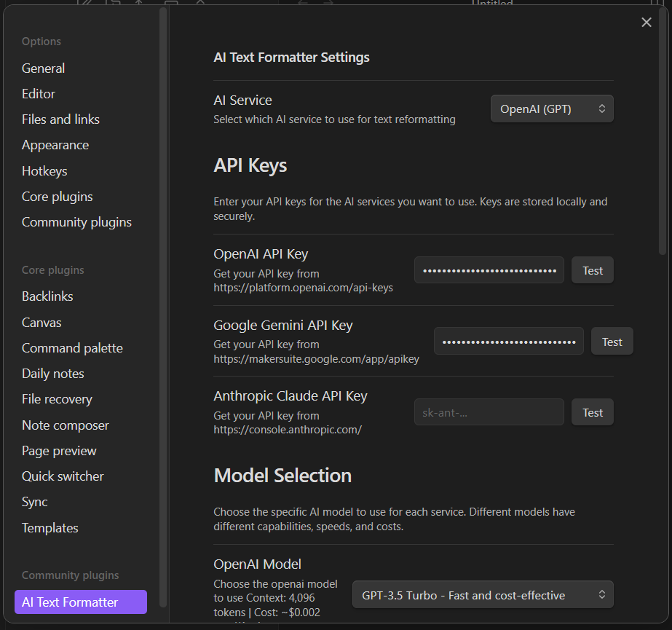Click the "API Keys" heading

pos(250,165)
